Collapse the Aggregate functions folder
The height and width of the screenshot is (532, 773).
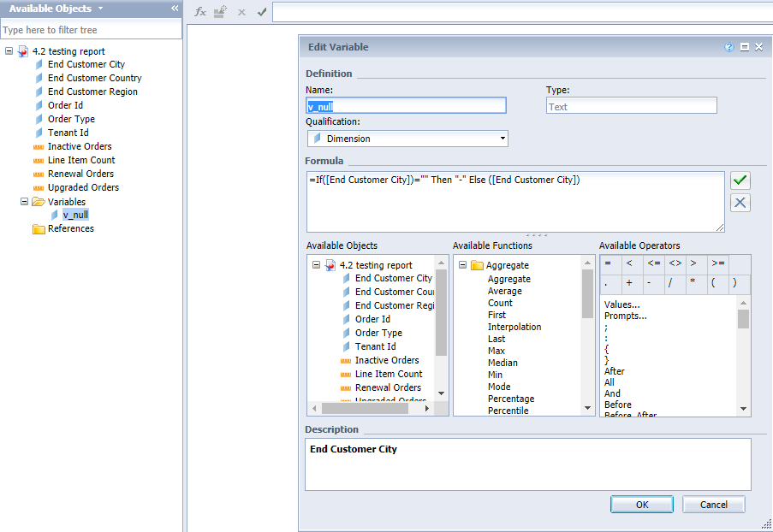tap(462, 265)
